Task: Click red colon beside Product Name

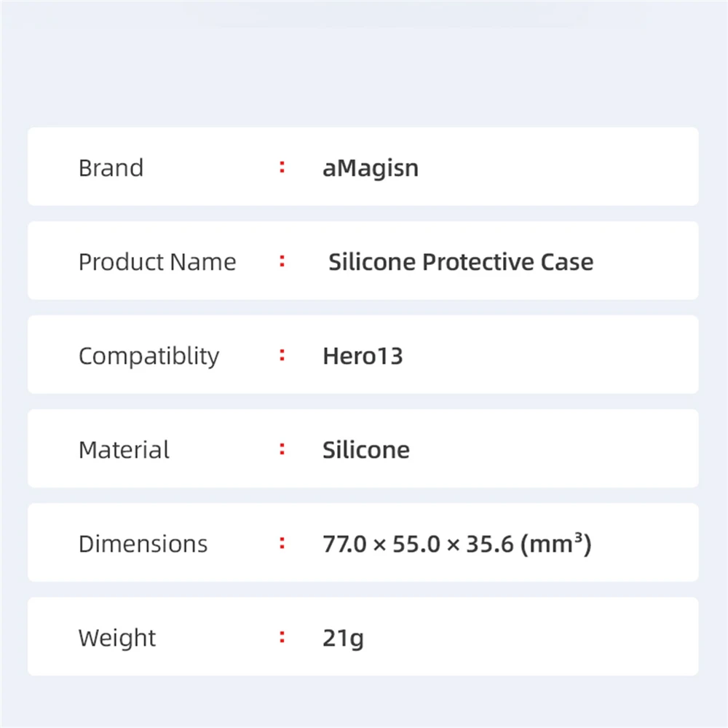Action: [x=282, y=261]
